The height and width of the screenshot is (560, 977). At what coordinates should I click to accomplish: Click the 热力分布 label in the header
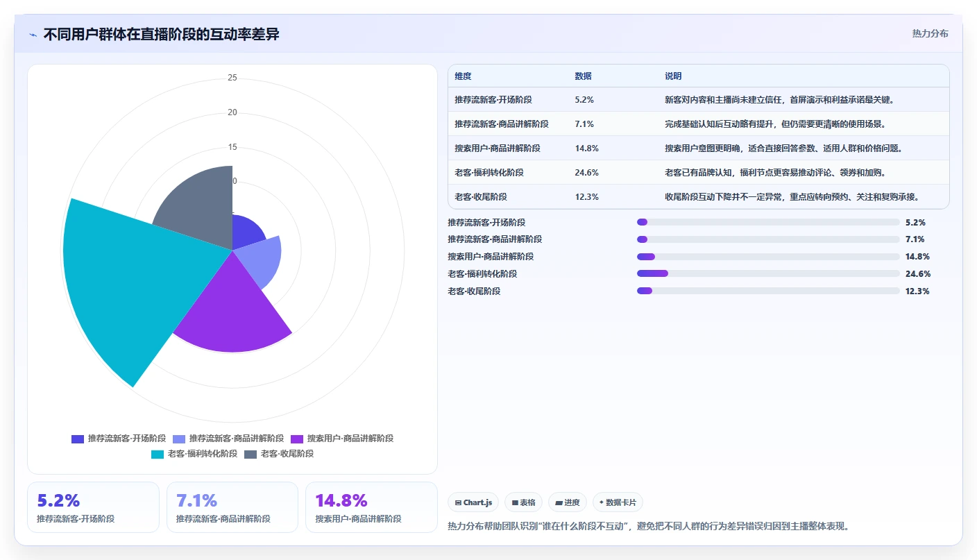(x=930, y=33)
